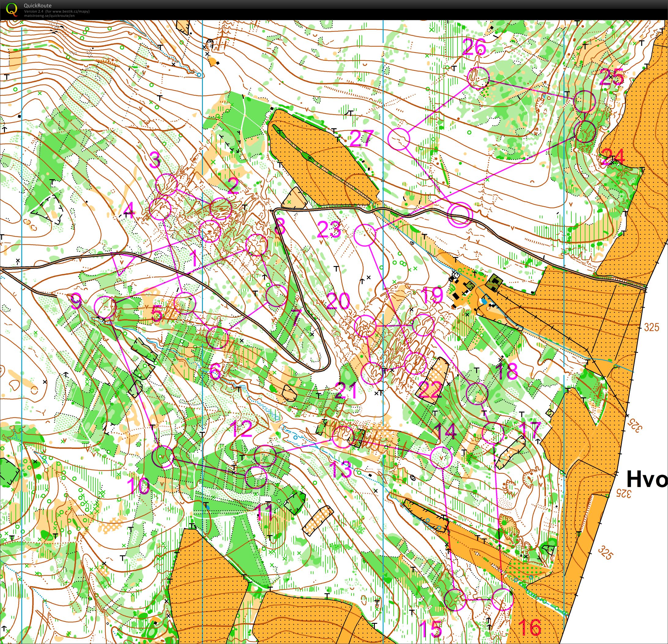This screenshot has height=644, width=668.
Task: Click the finish double-circle marker
Action: point(460,215)
